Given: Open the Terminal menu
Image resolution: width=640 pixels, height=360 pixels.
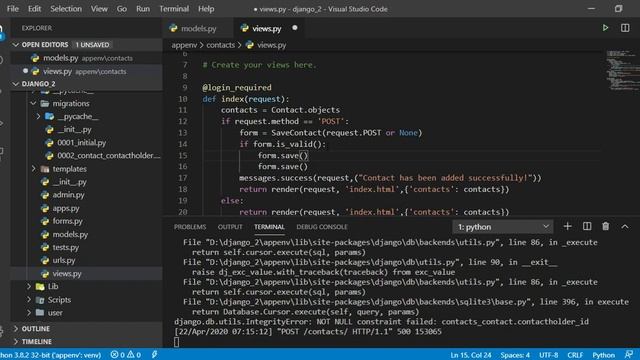Looking at the screenshot, I should 174,9.
